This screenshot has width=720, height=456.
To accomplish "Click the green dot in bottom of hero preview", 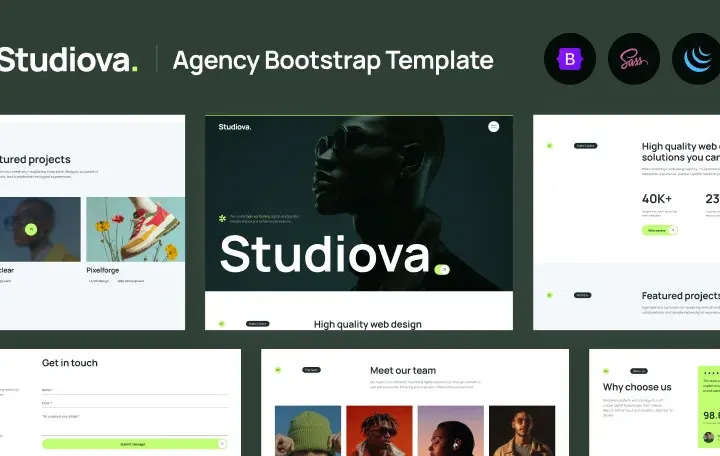I will (x=221, y=324).
